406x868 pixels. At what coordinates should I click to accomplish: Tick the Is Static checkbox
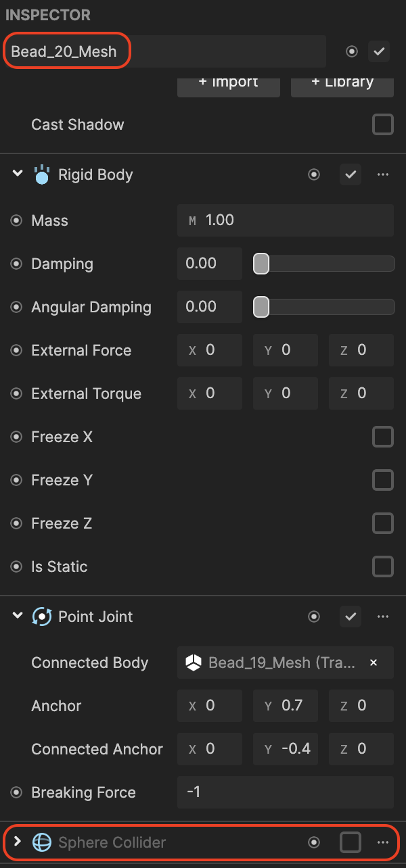[383, 566]
